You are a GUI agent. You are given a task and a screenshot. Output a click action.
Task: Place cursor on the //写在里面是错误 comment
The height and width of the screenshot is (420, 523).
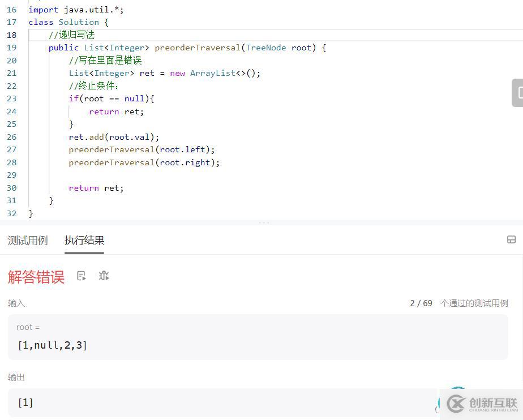tap(105, 61)
